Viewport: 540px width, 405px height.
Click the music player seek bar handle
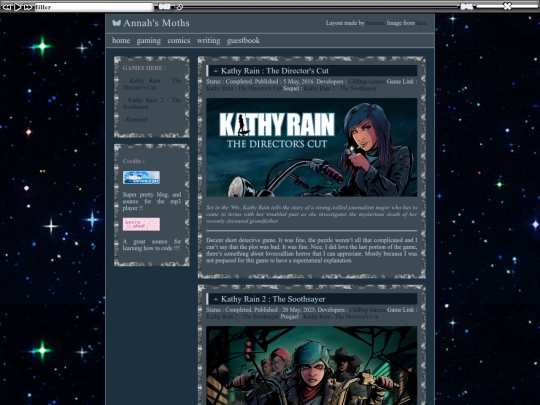(x=179, y=7)
